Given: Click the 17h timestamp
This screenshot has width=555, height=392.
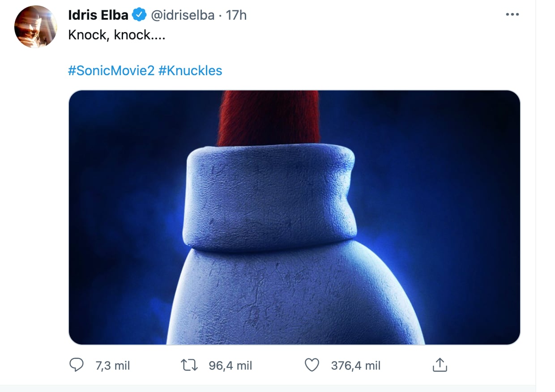Looking at the screenshot, I should [236, 15].
